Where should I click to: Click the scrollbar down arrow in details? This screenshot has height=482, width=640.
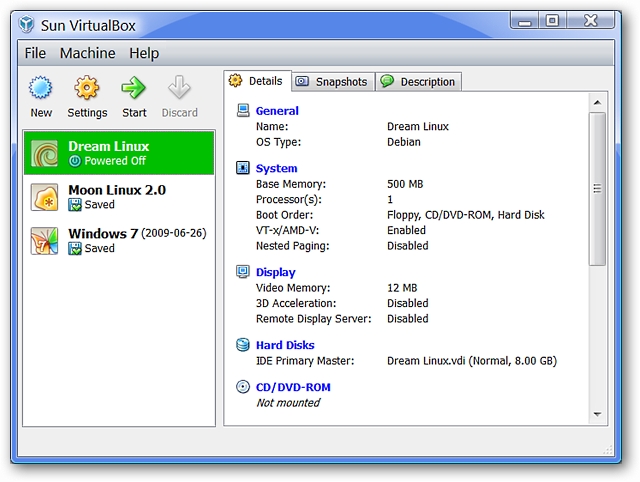597,415
